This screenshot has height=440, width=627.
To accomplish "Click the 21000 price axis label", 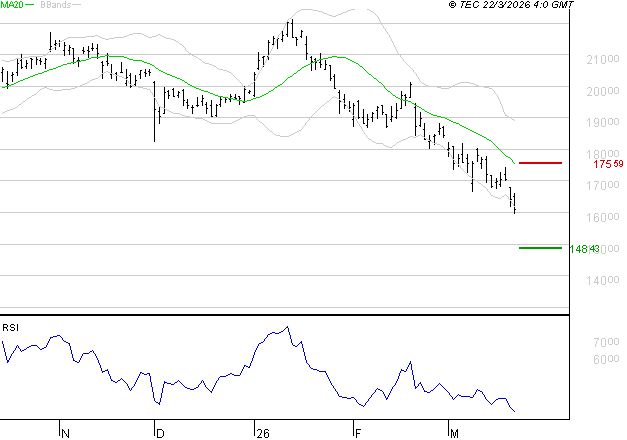I will coord(603,60).
